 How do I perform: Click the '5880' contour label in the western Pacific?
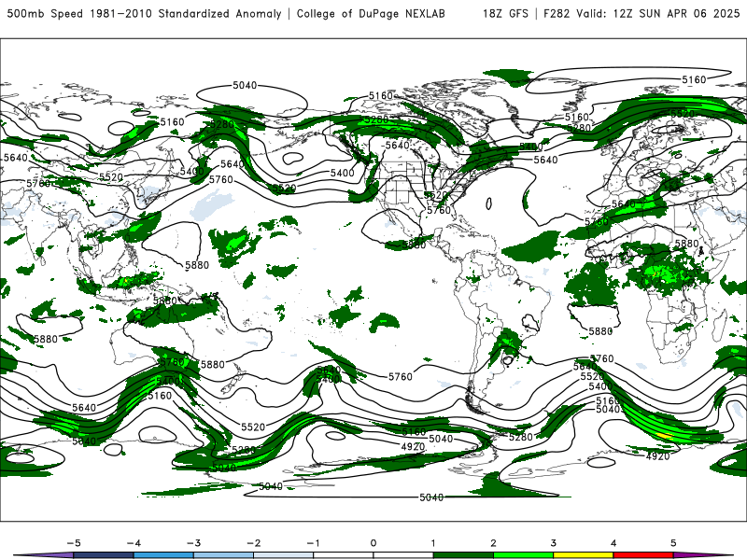click(x=197, y=265)
